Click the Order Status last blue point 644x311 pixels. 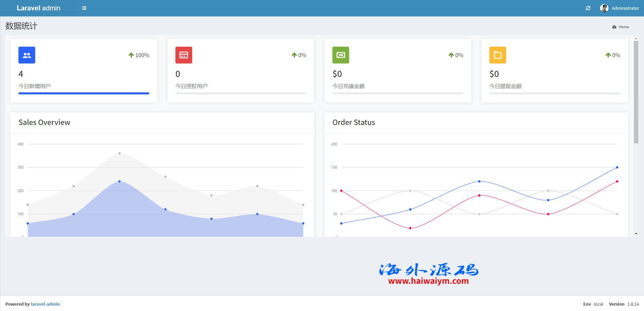617,167
